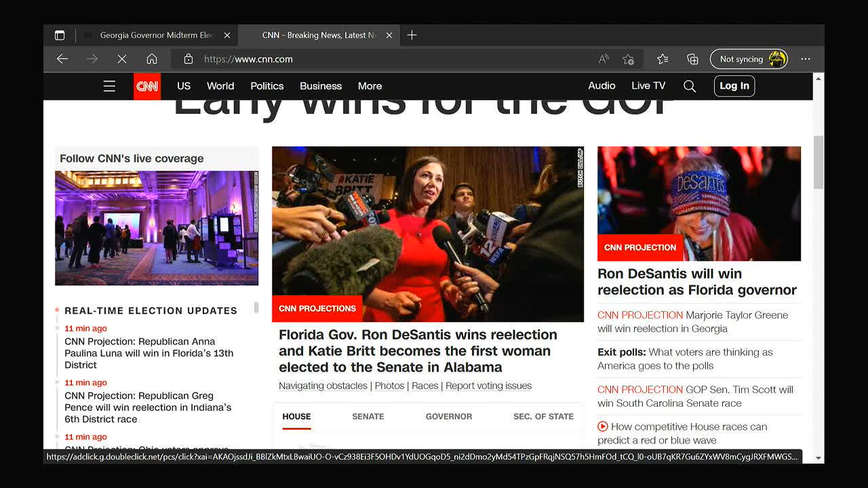868x488 pixels.
Task: Open a new tab with plus icon
Action: (x=412, y=35)
